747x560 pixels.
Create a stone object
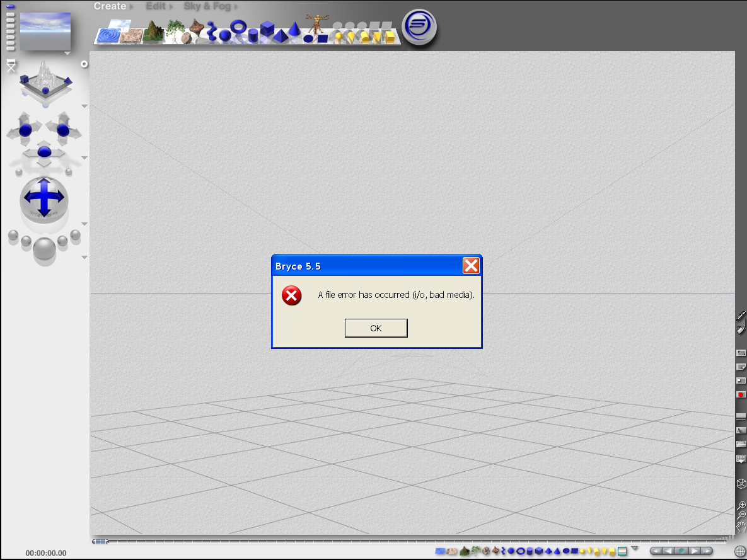pyautogui.click(x=186, y=38)
